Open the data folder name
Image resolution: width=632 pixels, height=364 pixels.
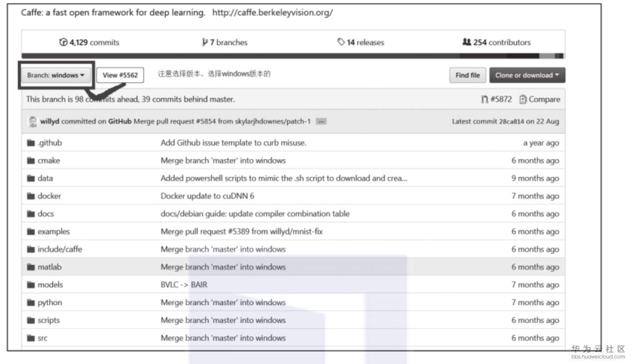click(45, 178)
